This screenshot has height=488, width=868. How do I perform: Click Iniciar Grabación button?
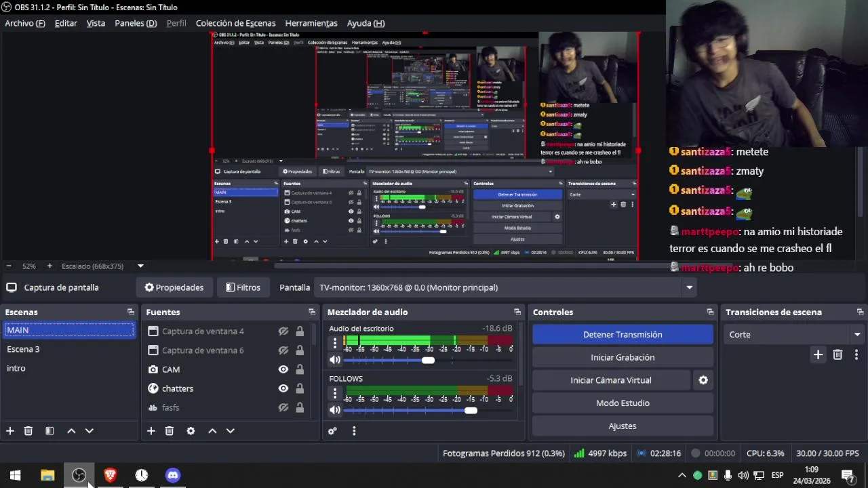(623, 357)
